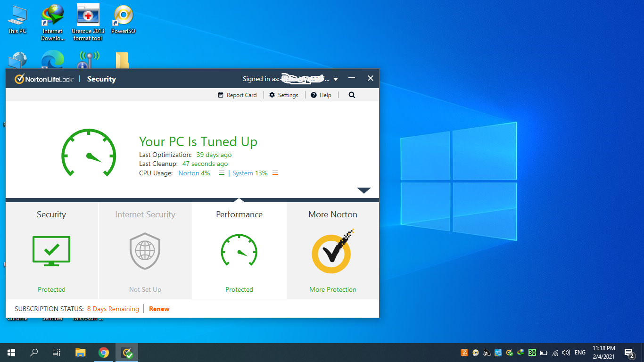Expand the signed-in account dropdown arrow
Viewport: 644px width, 362px height.
point(336,80)
